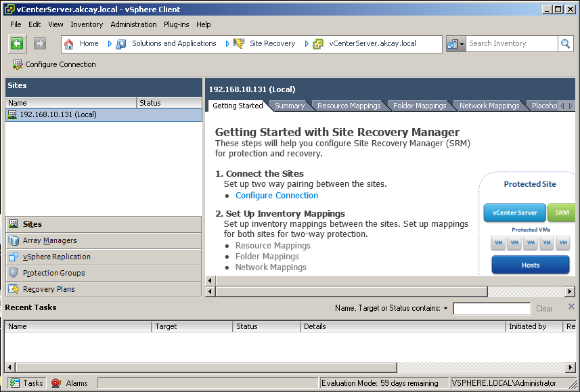The height and width of the screenshot is (392, 580).
Task: Click the Tasks checklist icon in status bar
Action: pyautogui.click(x=15, y=383)
